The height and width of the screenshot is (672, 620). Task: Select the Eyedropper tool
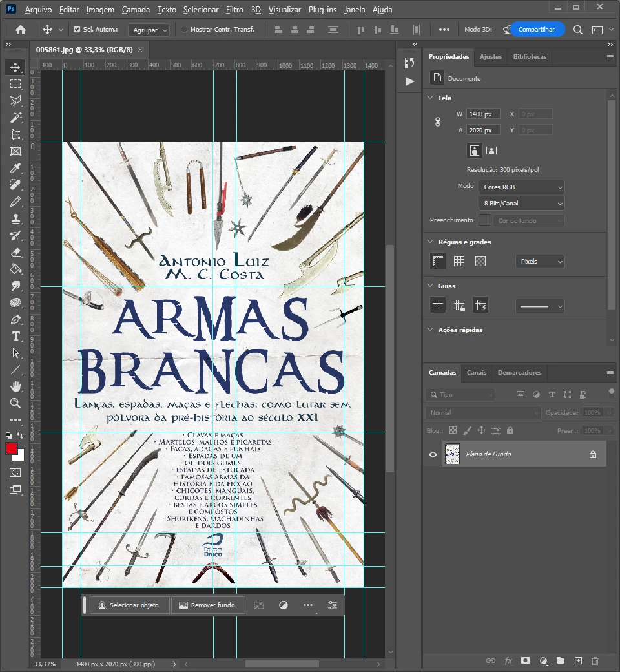15,168
